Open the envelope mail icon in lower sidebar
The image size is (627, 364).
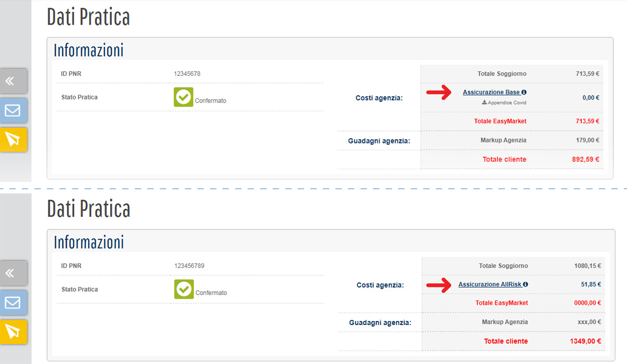tap(13, 302)
